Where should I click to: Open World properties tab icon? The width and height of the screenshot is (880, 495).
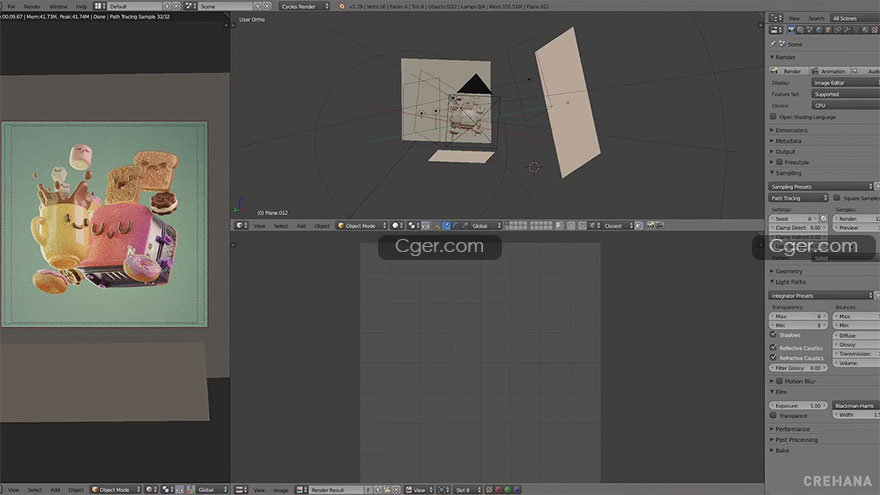coord(819,30)
